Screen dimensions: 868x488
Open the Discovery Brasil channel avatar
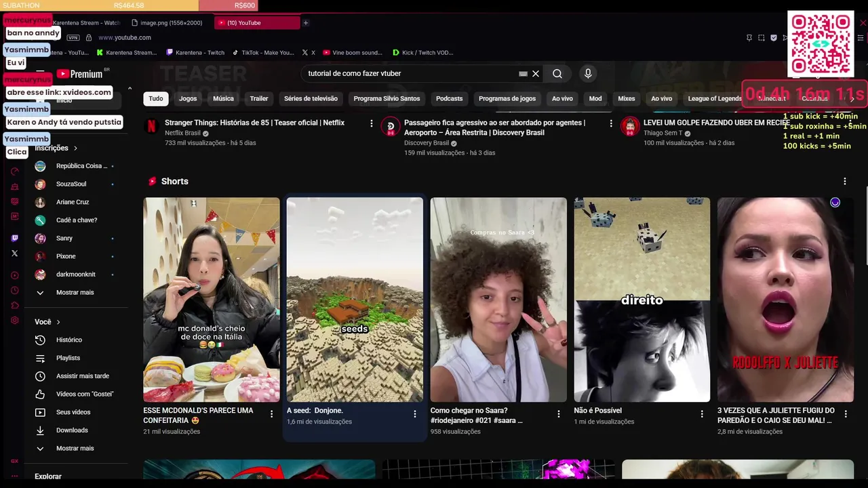tap(390, 126)
